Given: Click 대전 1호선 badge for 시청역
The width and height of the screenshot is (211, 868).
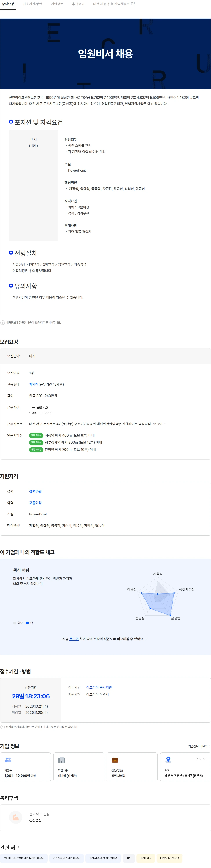Looking at the screenshot, I should [x=36, y=435].
